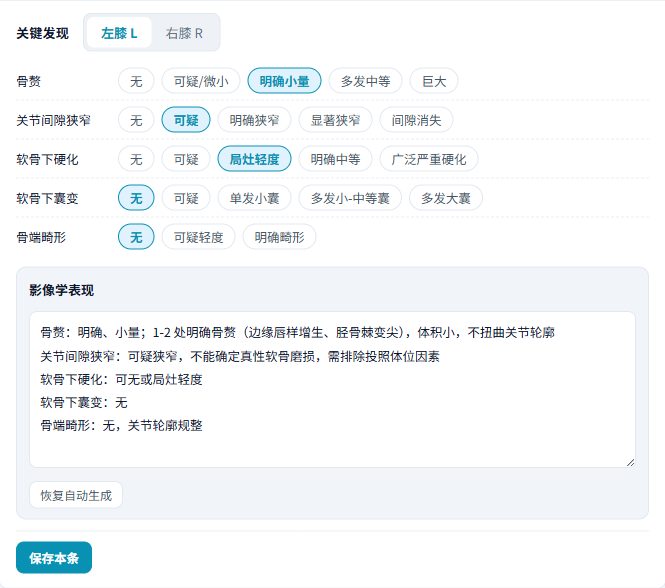
Task: Click the 骨端畸形 row label
Action: click(41, 237)
